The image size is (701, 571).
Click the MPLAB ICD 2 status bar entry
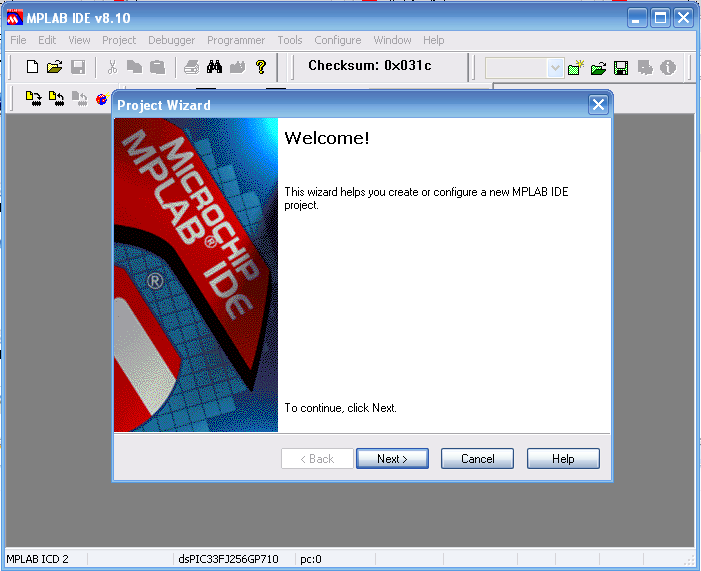pyautogui.click(x=38, y=559)
